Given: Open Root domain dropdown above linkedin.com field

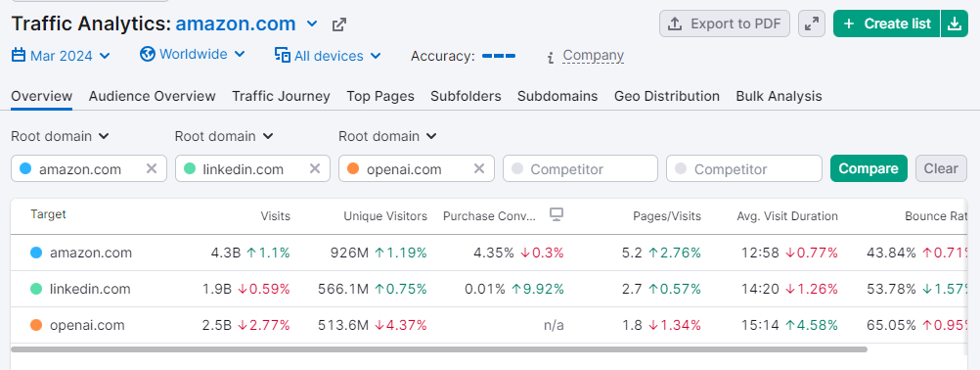Looking at the screenshot, I should pyautogui.click(x=224, y=136).
